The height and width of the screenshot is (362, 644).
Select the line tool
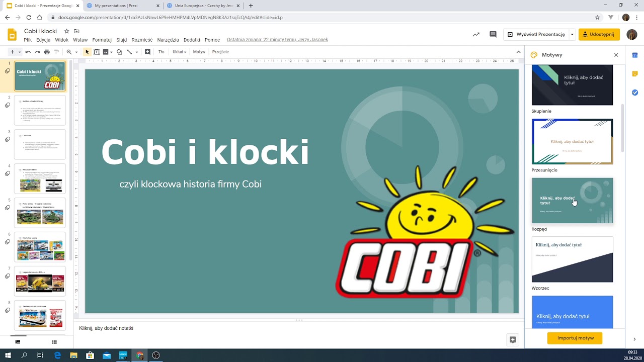coord(129,52)
